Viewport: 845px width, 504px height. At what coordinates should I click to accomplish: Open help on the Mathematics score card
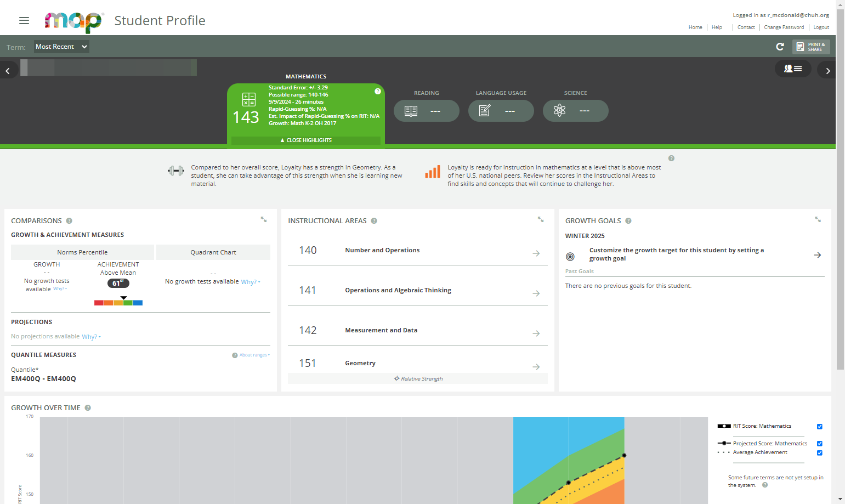(378, 91)
